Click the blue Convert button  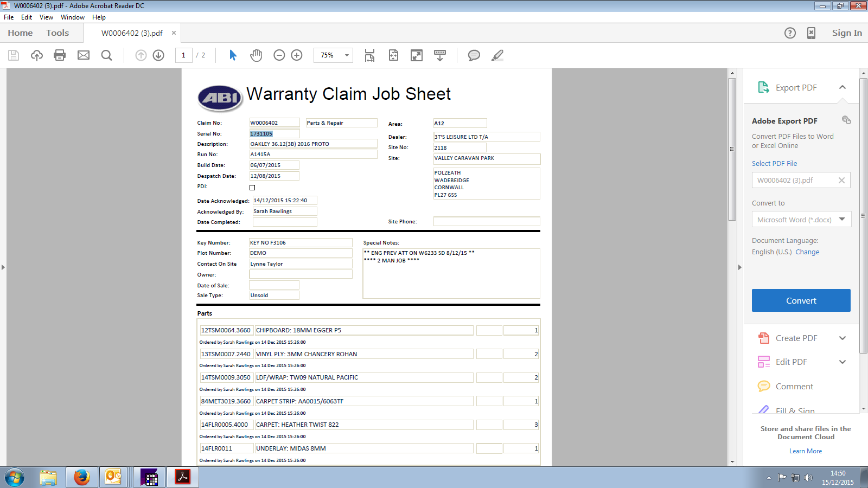pos(801,300)
